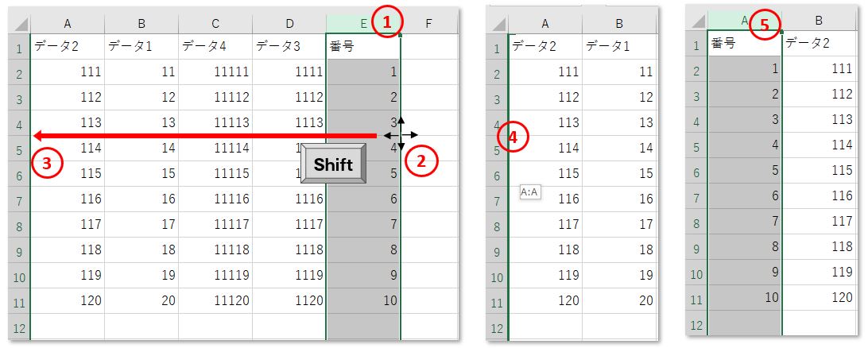Click red circled number 1 marker
The image size is (868, 348).
click(x=388, y=22)
